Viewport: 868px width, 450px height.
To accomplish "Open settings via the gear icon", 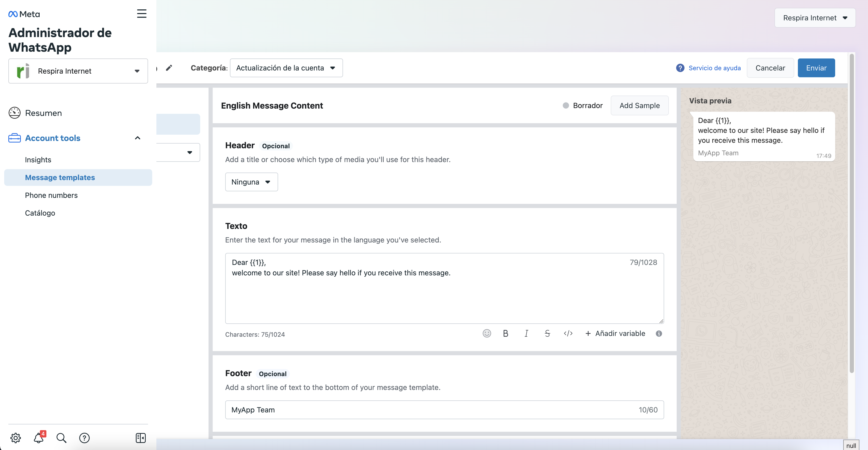I will (x=15, y=438).
